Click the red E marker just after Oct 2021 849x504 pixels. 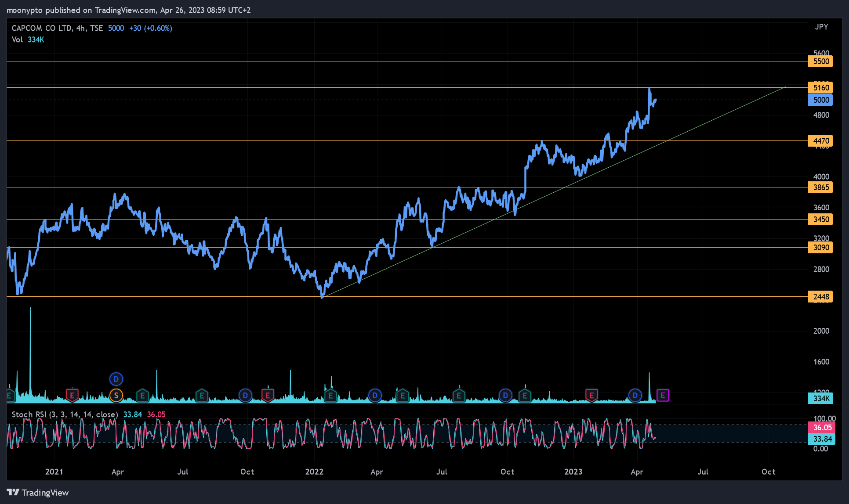(x=268, y=396)
